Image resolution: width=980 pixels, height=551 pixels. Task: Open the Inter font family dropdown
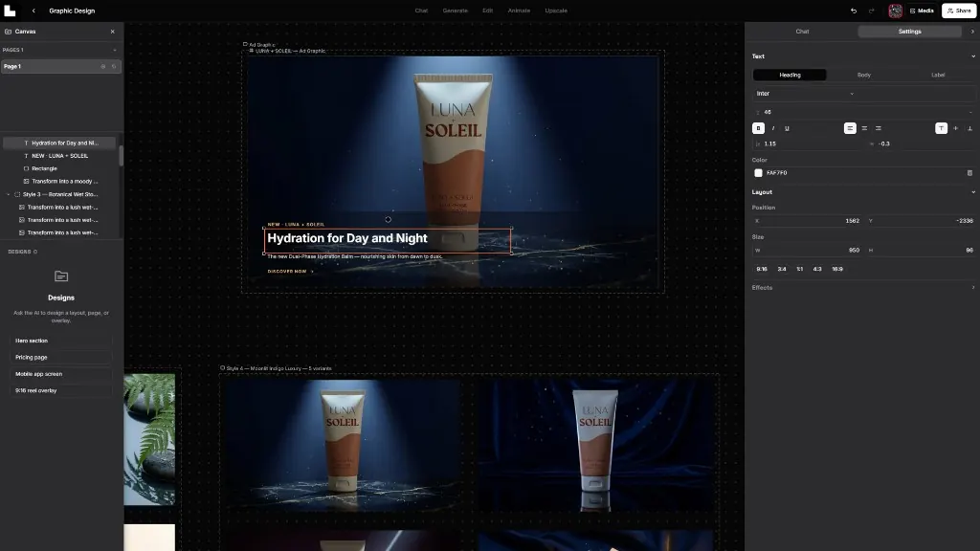click(805, 94)
